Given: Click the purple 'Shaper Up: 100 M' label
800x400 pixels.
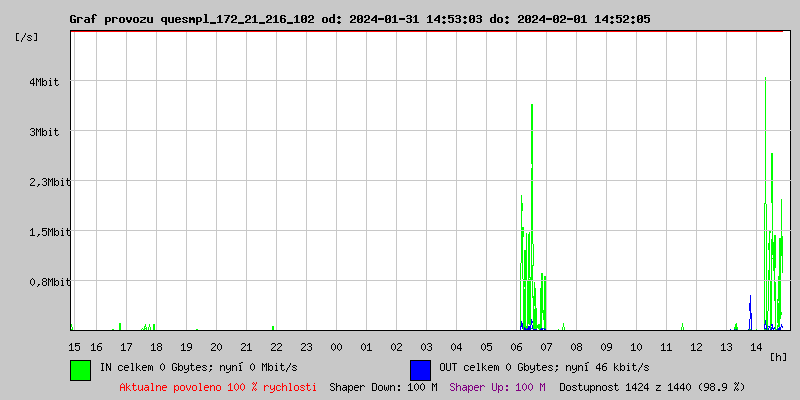Looking at the screenshot, I should click(497, 387).
